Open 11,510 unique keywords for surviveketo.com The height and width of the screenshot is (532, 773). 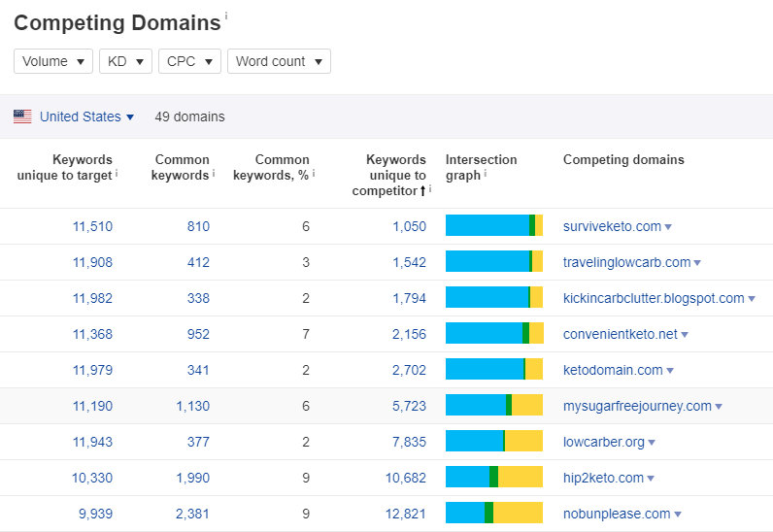pos(92,226)
